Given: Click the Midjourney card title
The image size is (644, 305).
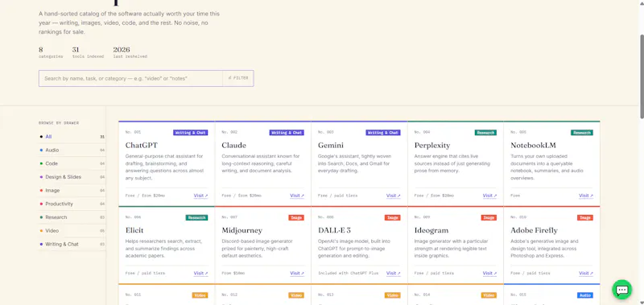Looking at the screenshot, I should click(242, 231).
